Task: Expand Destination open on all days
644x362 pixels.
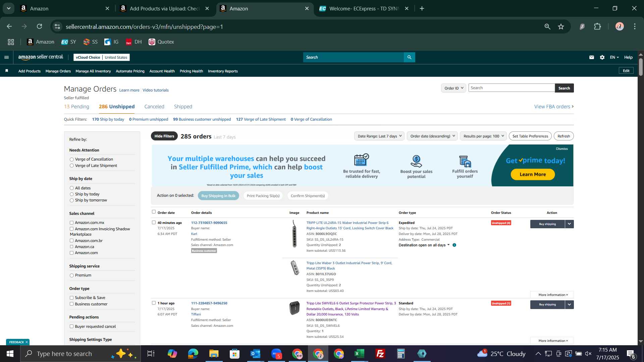Action: point(424,245)
